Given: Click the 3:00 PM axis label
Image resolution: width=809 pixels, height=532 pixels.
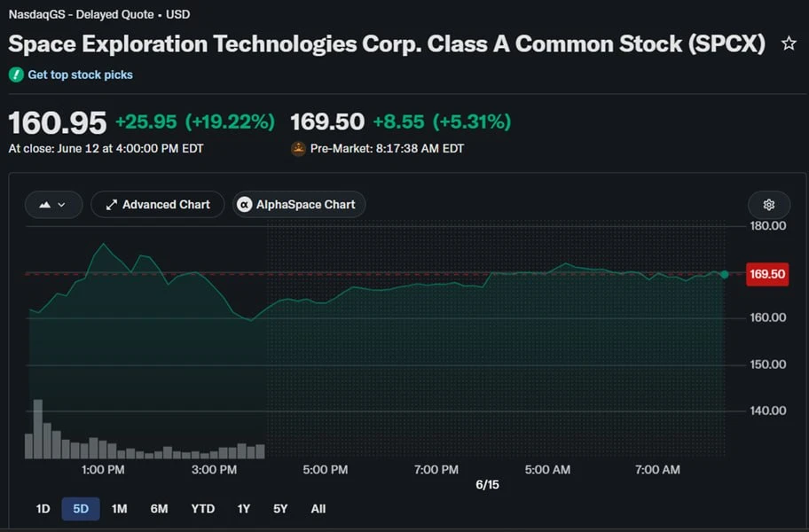Looking at the screenshot, I should pyautogui.click(x=214, y=470).
